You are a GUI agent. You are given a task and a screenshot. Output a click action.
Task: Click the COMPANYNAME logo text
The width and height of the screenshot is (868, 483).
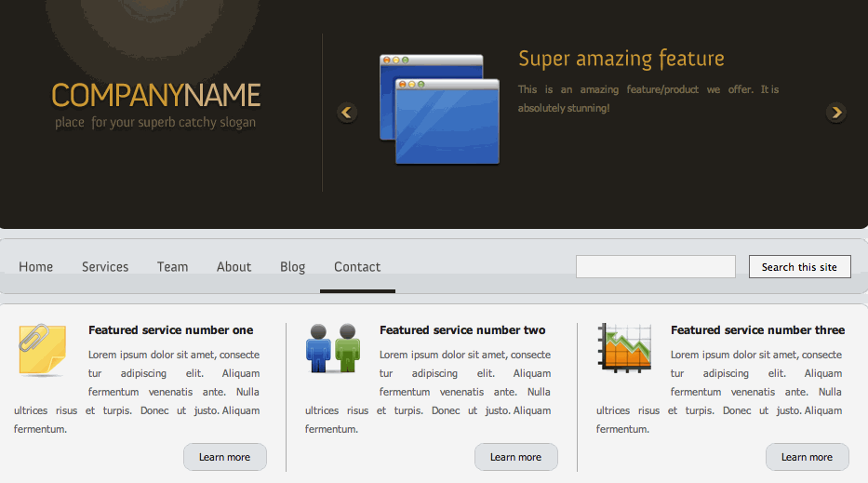[x=156, y=95]
